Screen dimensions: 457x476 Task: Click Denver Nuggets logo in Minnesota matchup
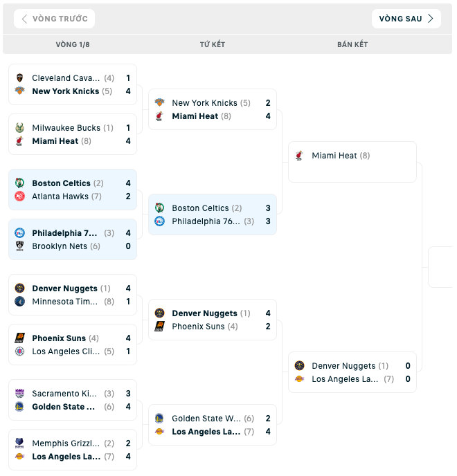pos(20,288)
